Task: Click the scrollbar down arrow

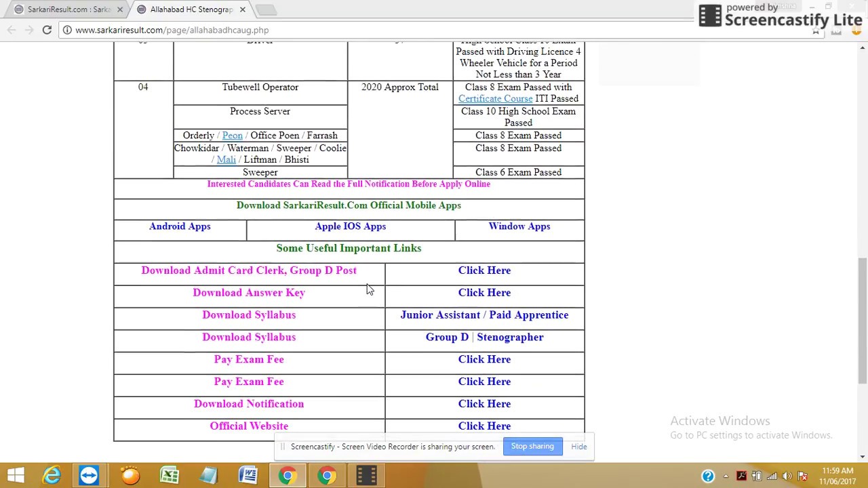Action: click(863, 456)
